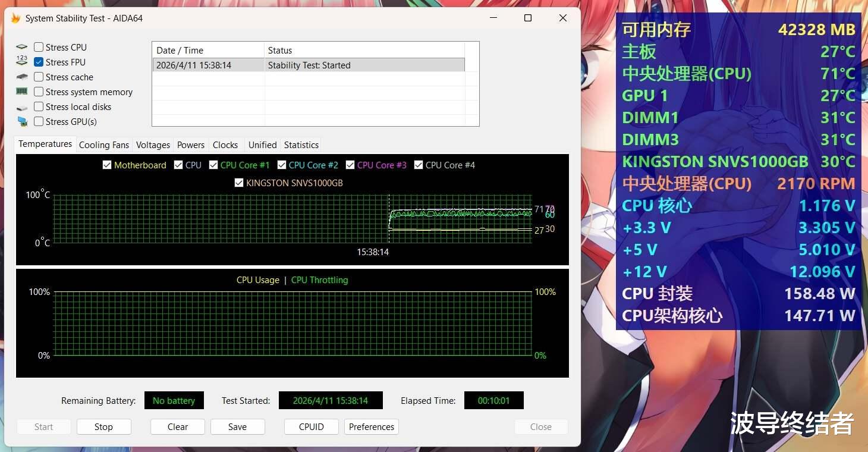Viewport: 868px width, 452px height.
Task: Switch to the Unified tab
Action: click(x=263, y=145)
